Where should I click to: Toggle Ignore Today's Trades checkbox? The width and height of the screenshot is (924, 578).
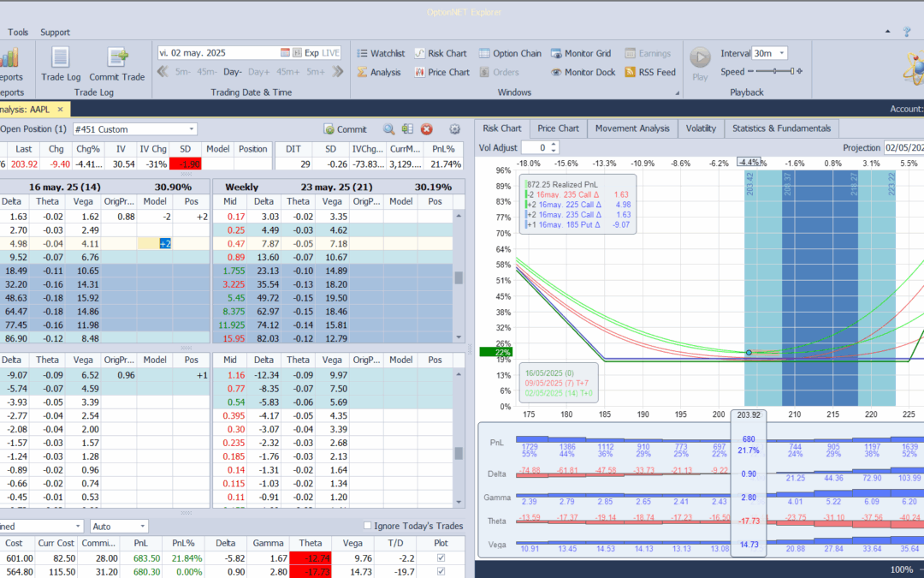click(x=368, y=526)
